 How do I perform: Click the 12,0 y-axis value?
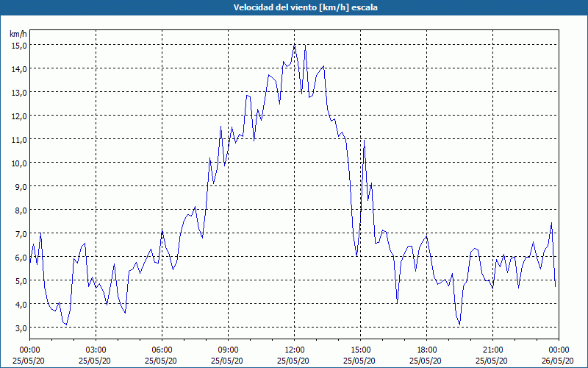pos(19,116)
